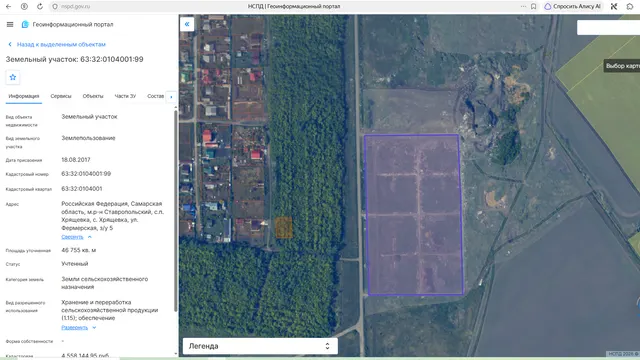The image size is (640, 360).
Task: Reload the page with browser refresh icon
Action: coord(40,7)
